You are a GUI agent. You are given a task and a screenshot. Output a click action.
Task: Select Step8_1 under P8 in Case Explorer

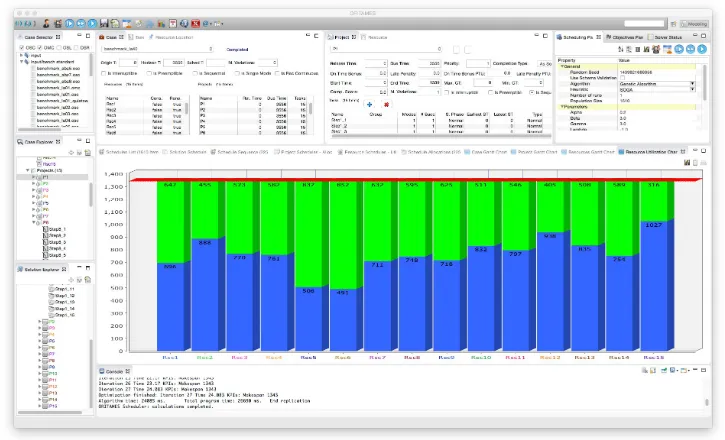point(57,229)
